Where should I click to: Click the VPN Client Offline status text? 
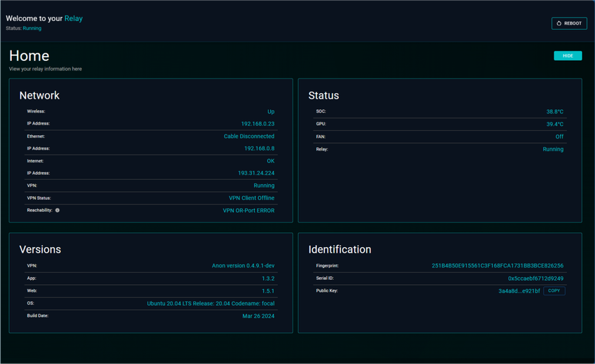251,198
